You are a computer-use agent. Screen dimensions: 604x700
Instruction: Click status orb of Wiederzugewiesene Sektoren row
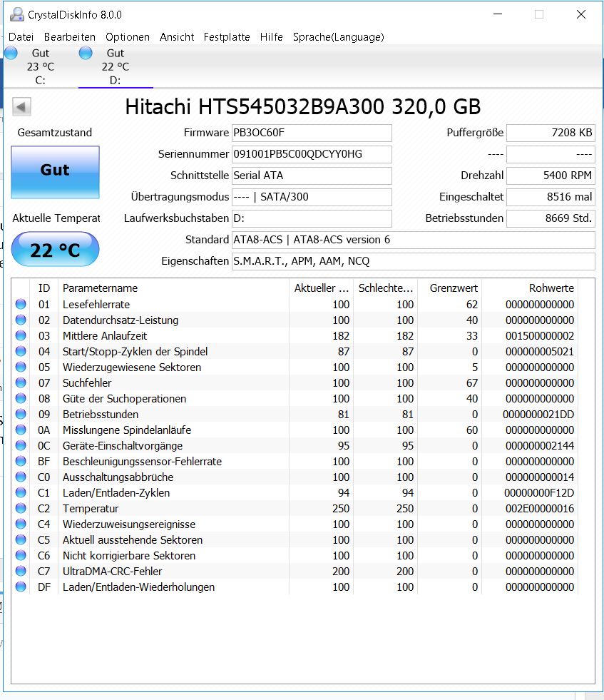click(21, 367)
